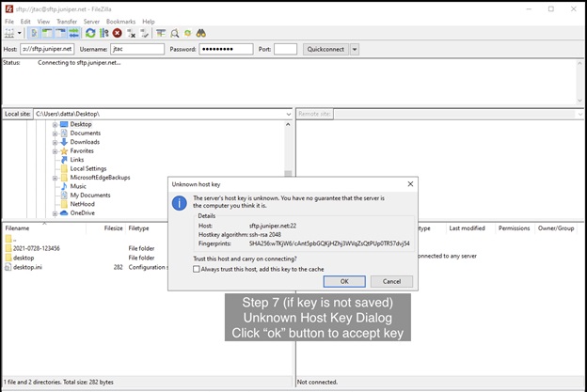Image resolution: width=587 pixels, height=392 pixels.
Task: Cancel current operation with red X icon
Action: 118,33
